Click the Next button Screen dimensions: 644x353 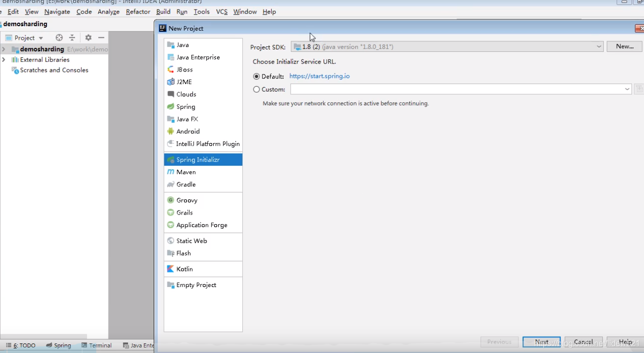(x=542, y=342)
